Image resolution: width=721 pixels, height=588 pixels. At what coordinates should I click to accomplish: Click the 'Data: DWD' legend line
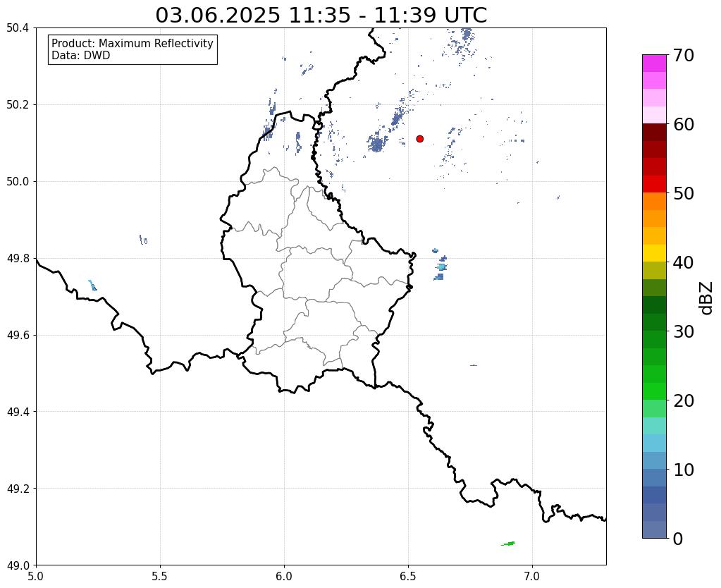coord(81,56)
